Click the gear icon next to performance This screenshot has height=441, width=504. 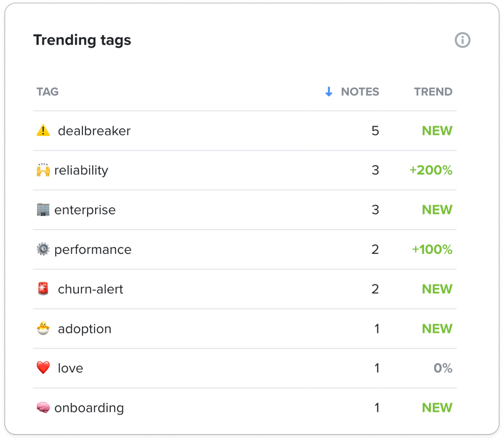pos(43,249)
